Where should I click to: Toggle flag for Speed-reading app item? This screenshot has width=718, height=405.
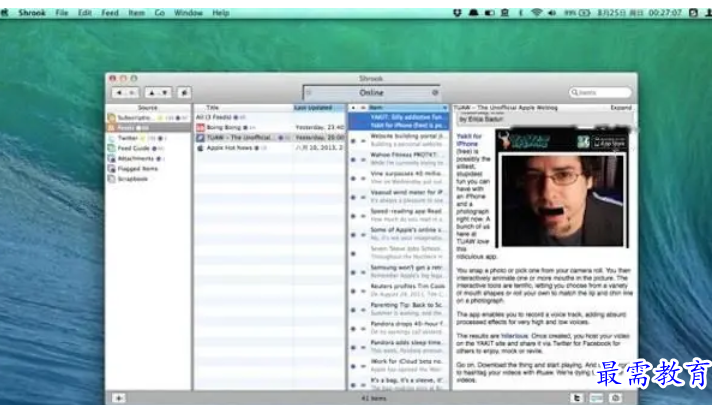[363, 216]
